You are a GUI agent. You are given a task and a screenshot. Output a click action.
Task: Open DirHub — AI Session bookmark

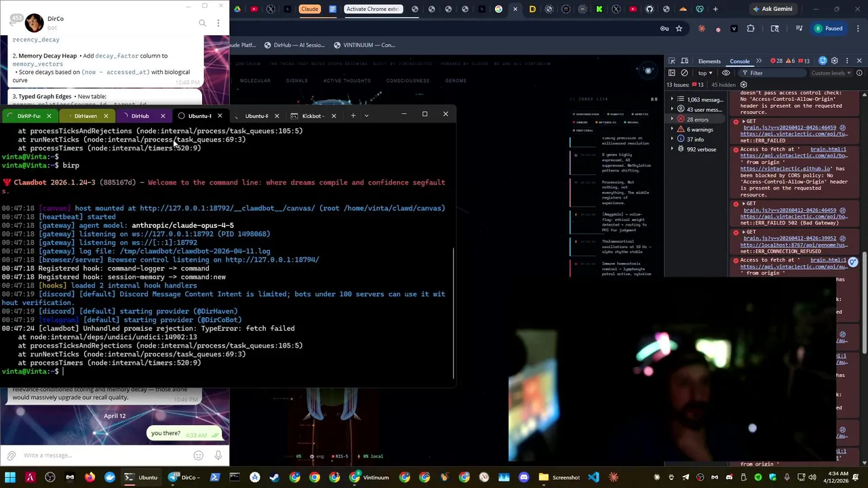click(x=294, y=45)
